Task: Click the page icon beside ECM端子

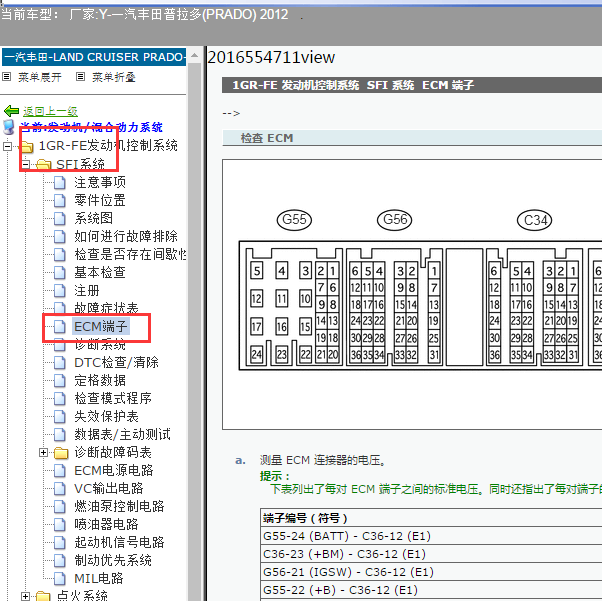Action: (60, 327)
